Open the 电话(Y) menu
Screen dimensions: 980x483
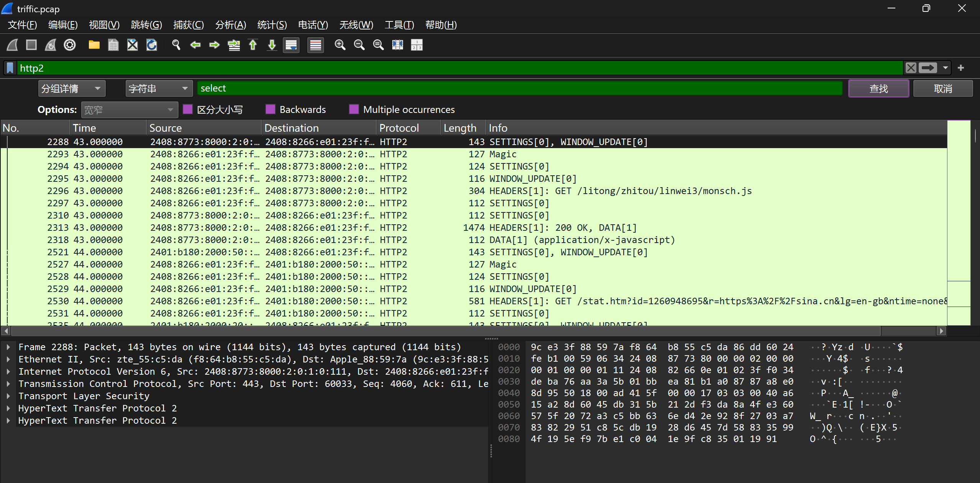pos(313,25)
